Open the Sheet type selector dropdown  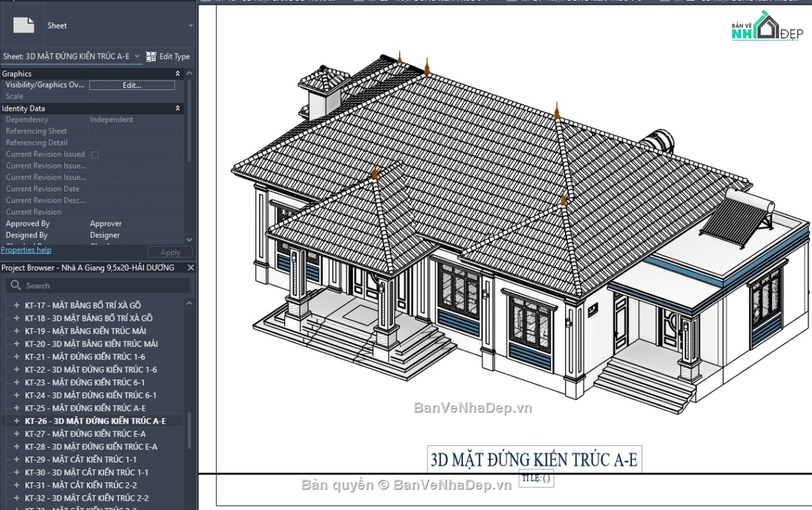coord(190,26)
